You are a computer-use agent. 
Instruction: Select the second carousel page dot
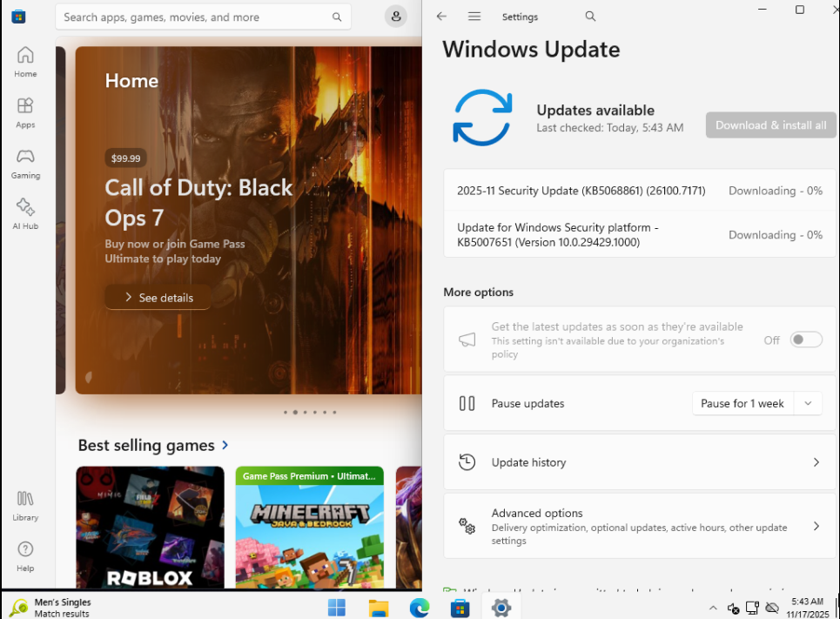tap(295, 412)
